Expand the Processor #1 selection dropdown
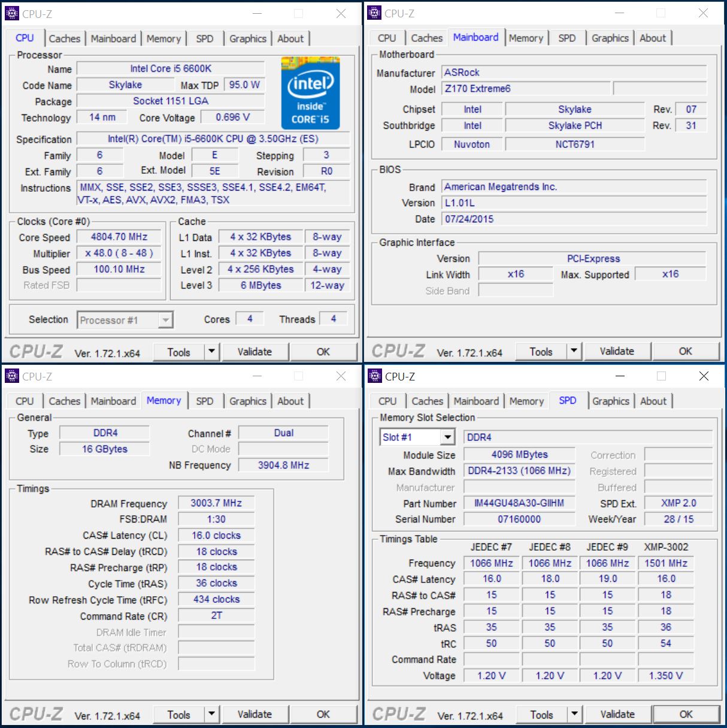Screen dimensions: 727x728 pyautogui.click(x=165, y=321)
